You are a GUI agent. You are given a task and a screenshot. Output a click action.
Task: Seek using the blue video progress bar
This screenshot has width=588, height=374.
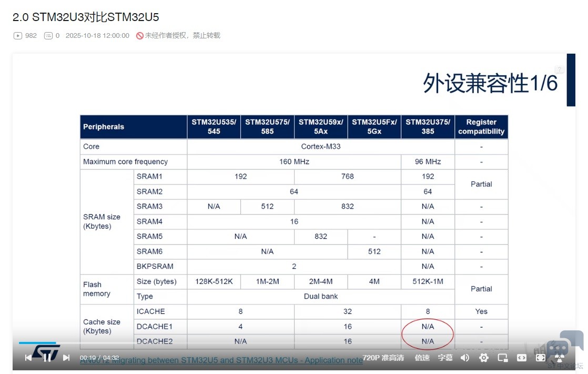point(37,343)
